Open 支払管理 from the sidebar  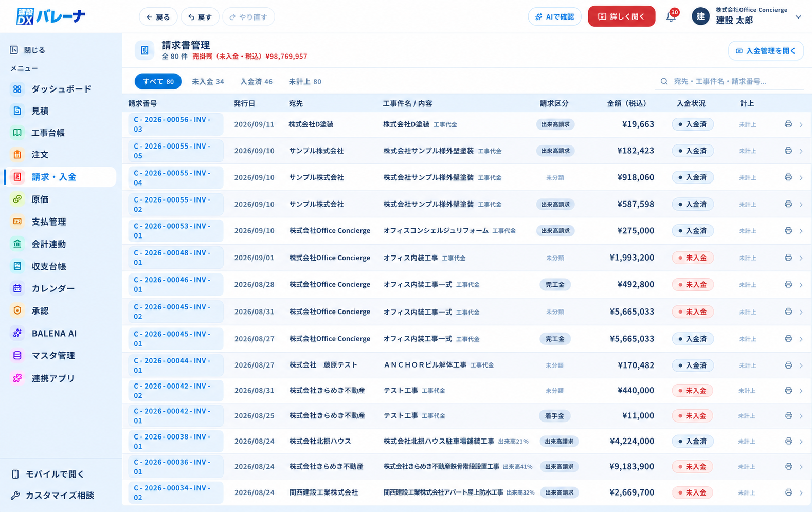coord(49,222)
